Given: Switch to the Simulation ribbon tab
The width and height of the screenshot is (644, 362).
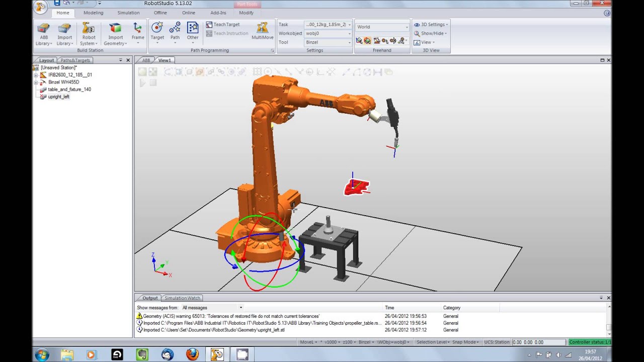Looking at the screenshot, I should (x=128, y=13).
